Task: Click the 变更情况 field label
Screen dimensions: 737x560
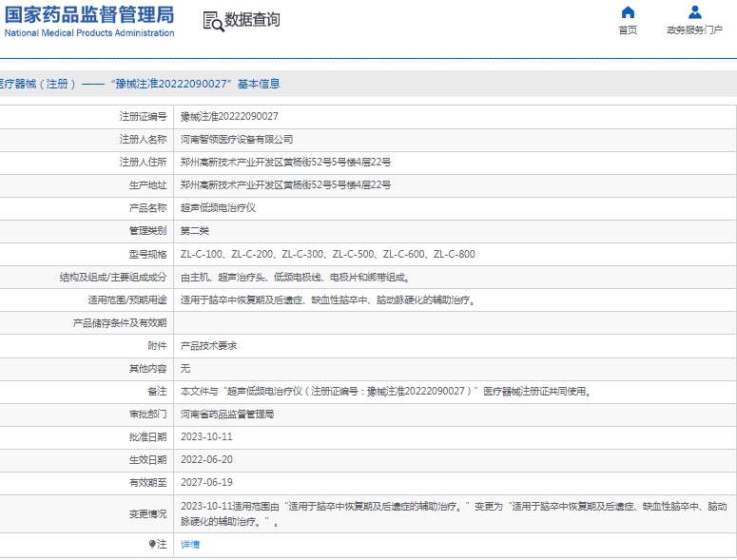Action: click(147, 514)
